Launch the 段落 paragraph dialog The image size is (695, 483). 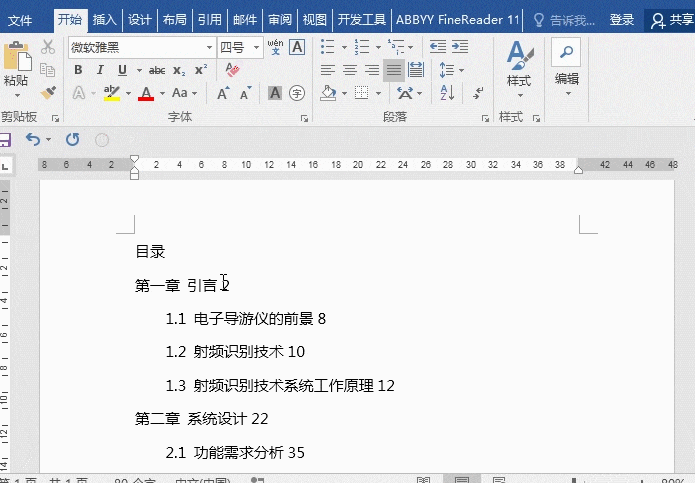pos(485,118)
